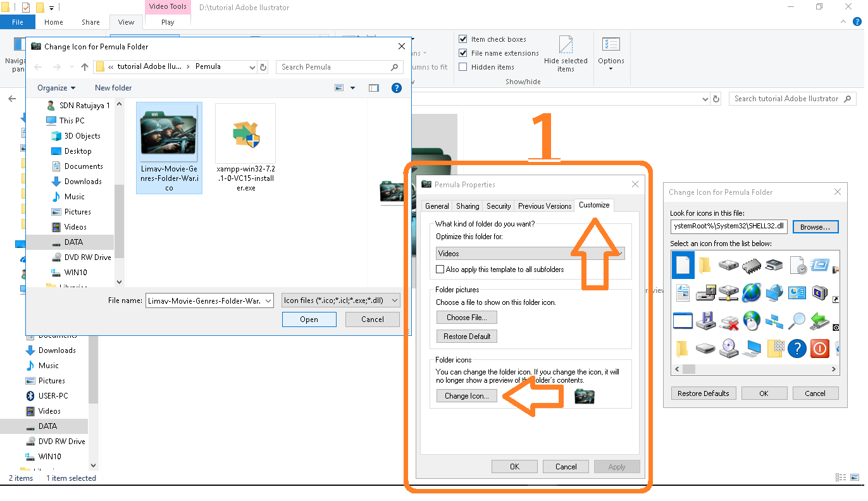Viewport: 868px width, 501px height.
Task: Open the File menu in Explorer
Action: pos(18,22)
